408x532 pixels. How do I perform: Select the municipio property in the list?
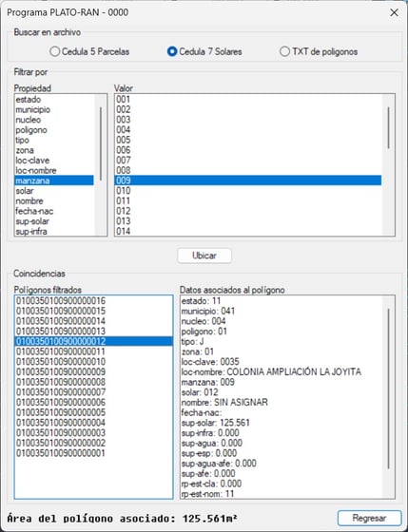[54, 109]
